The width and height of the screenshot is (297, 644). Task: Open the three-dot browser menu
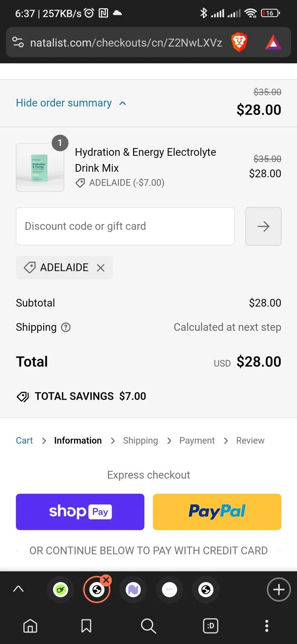(x=267, y=626)
